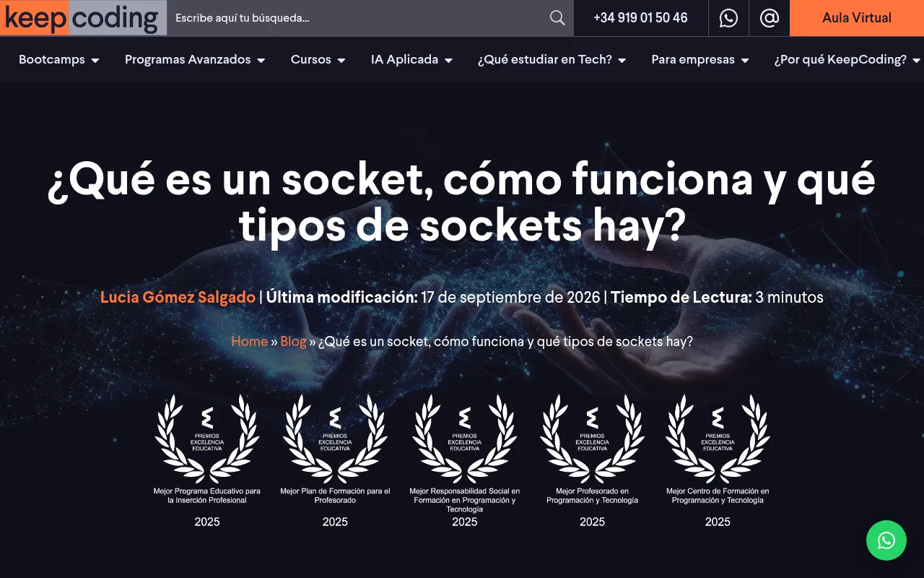Open the Blog breadcrumb link
Image resolution: width=924 pixels, height=578 pixels.
pos(293,341)
